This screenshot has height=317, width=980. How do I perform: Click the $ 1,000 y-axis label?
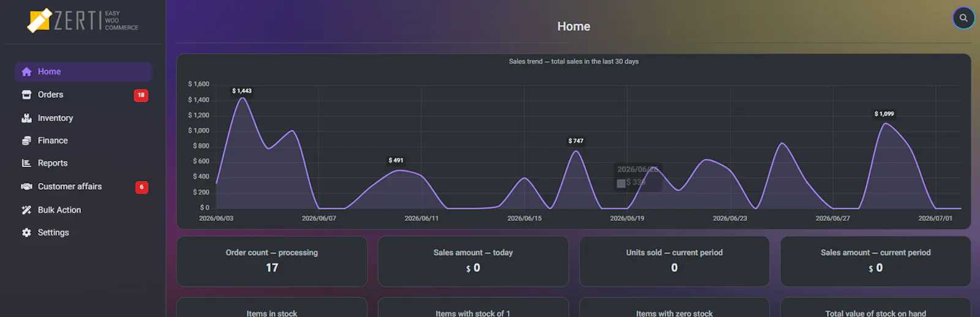click(x=198, y=131)
